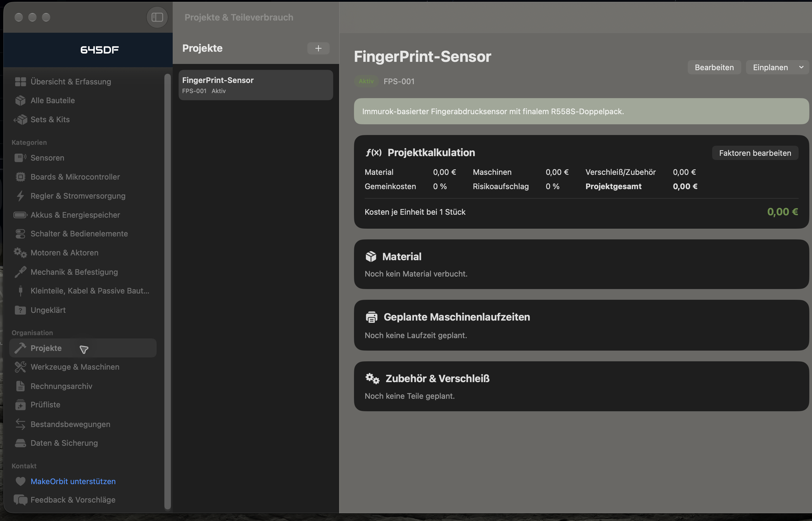Select the Sensoren category icon
Viewport: 812px width, 521px height.
pyautogui.click(x=20, y=158)
